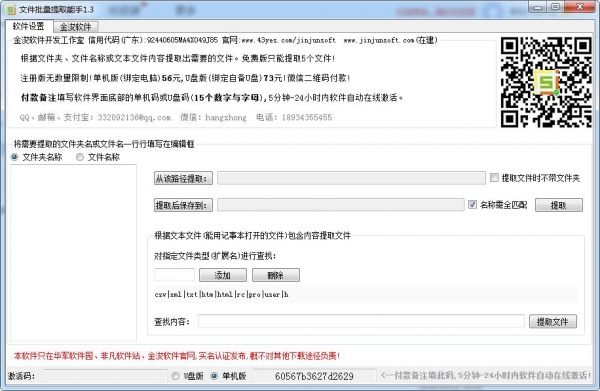Click the www.43yes.com/jinjunsoft website text

coord(288,40)
